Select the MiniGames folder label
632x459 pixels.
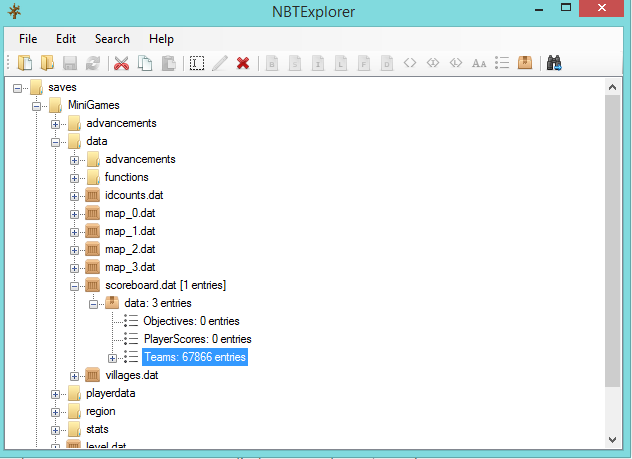tap(94, 105)
